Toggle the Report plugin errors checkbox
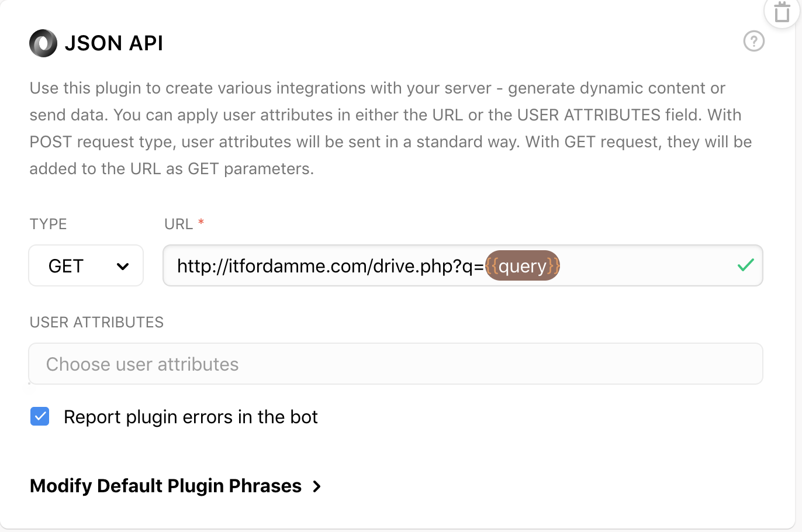The image size is (802, 532). (40, 417)
